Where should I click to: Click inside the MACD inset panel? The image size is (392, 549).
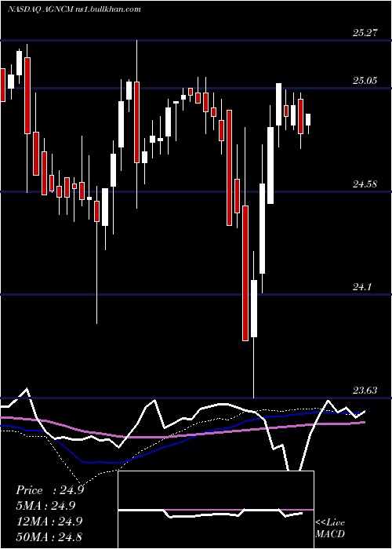pos(216,510)
